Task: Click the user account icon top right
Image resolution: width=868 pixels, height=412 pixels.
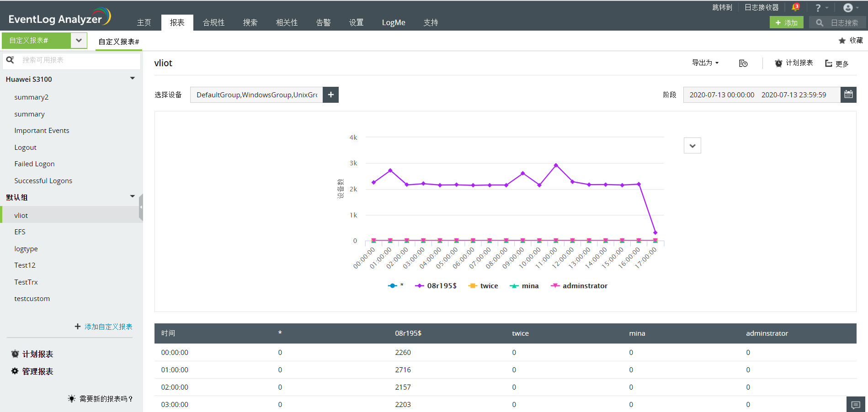Action: point(848,7)
